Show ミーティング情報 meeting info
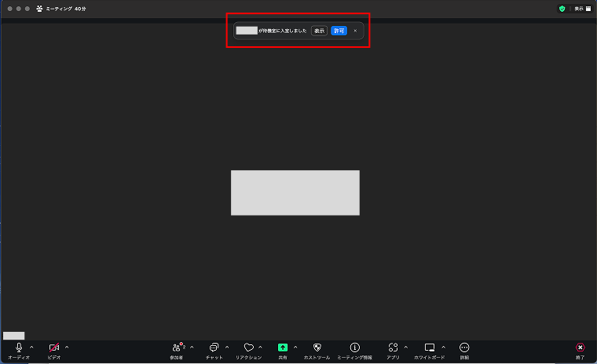The width and height of the screenshot is (597, 364). coord(354,348)
